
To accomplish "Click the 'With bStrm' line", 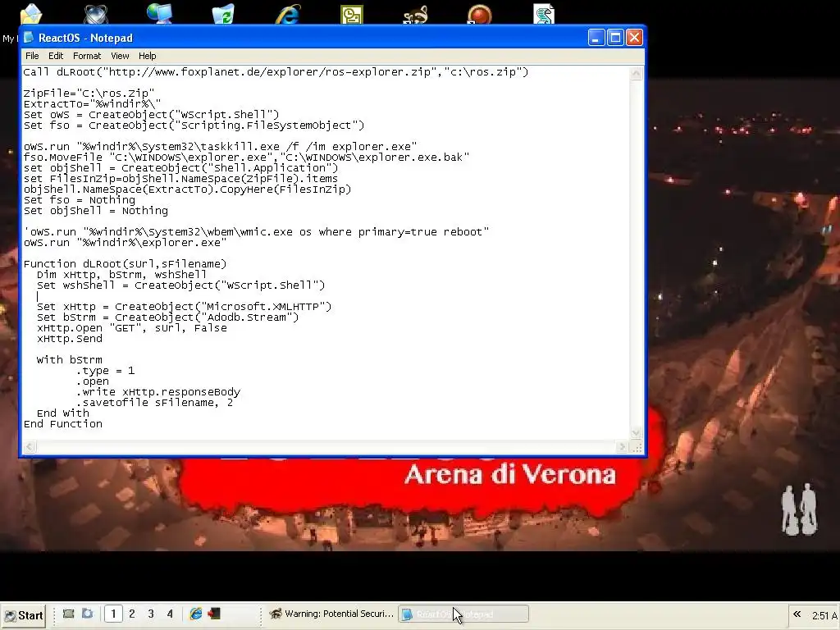I will [70, 360].
